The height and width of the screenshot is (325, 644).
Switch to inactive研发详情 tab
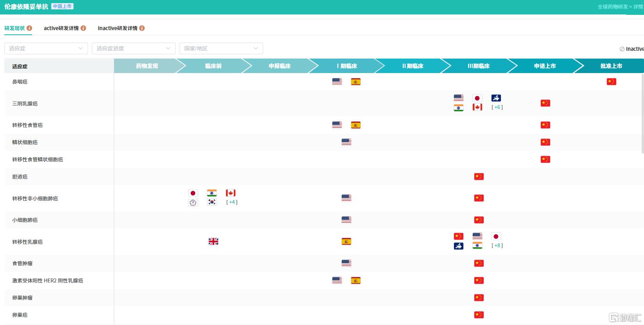[x=118, y=28]
